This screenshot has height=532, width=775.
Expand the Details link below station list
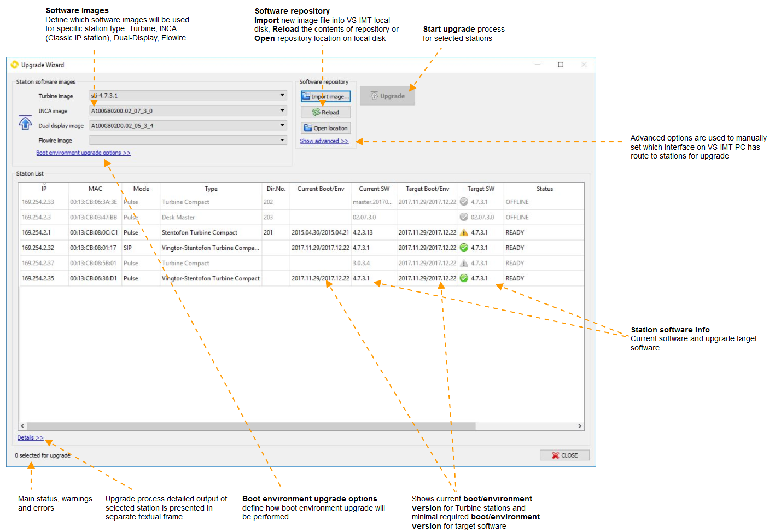(30, 438)
